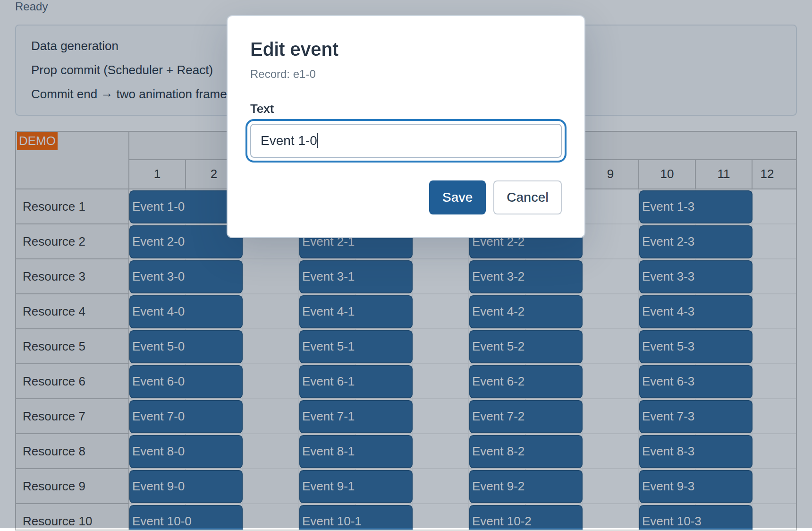The image size is (812, 531).
Task: Select Event 5-2 block
Action: point(525,347)
